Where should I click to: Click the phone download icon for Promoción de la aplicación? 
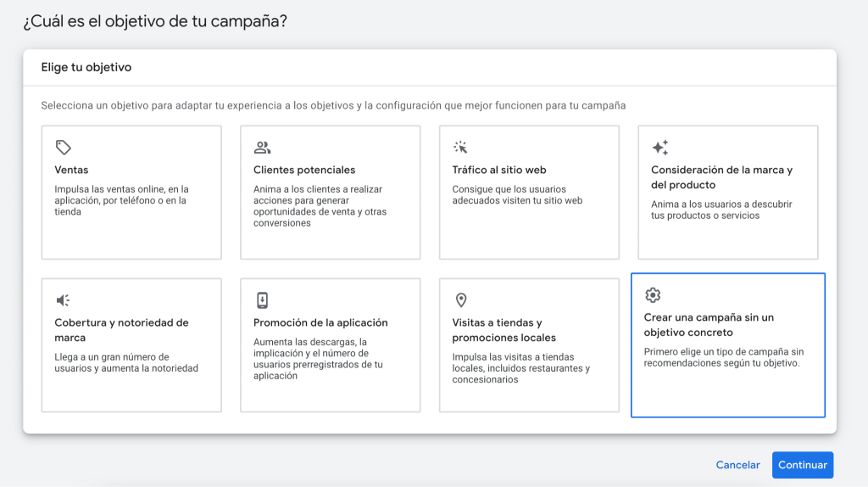262,300
